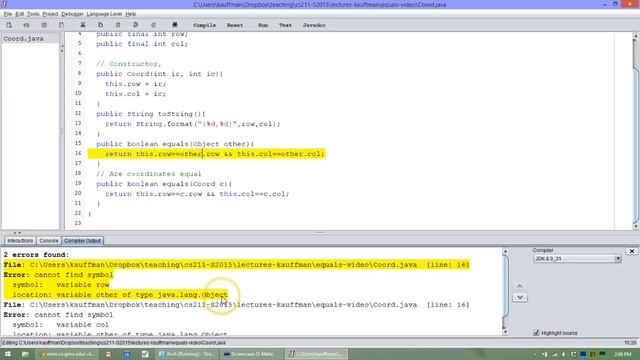The image size is (640, 360).
Task: Redo the edit using the Redo icon
Action: pos(153,25)
